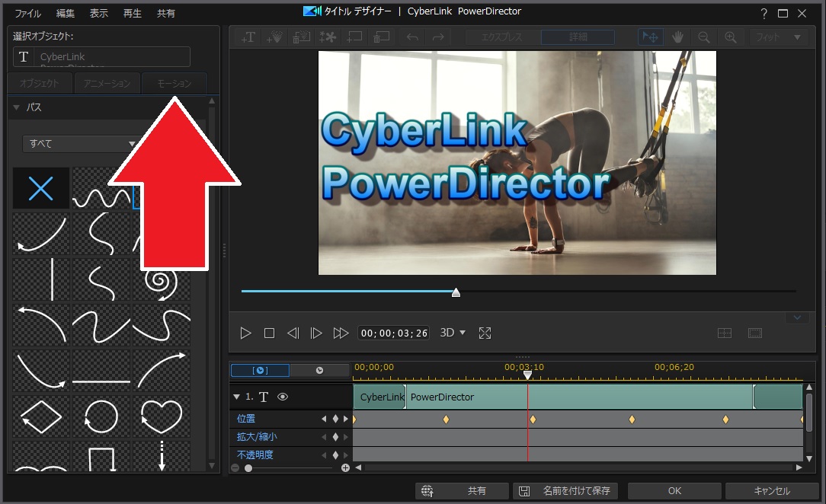The height and width of the screenshot is (504, 826).
Task: Click the 共有 button at bottom
Action: (462, 491)
